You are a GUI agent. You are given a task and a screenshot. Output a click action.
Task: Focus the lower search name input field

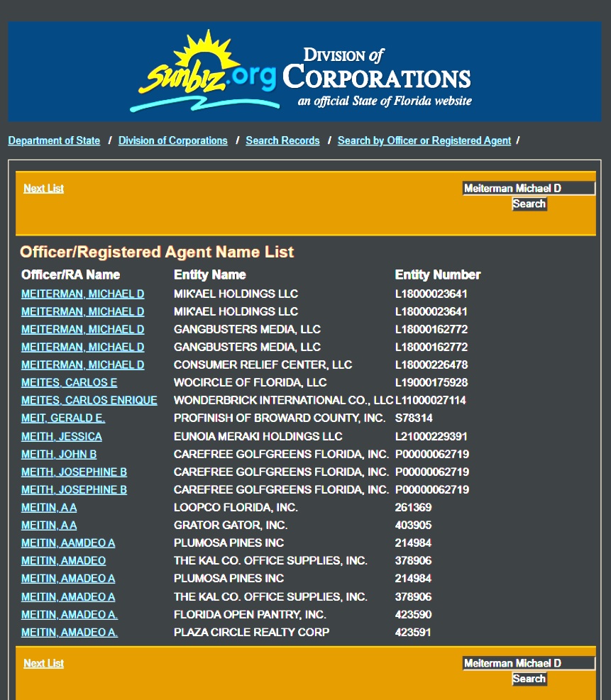(529, 663)
